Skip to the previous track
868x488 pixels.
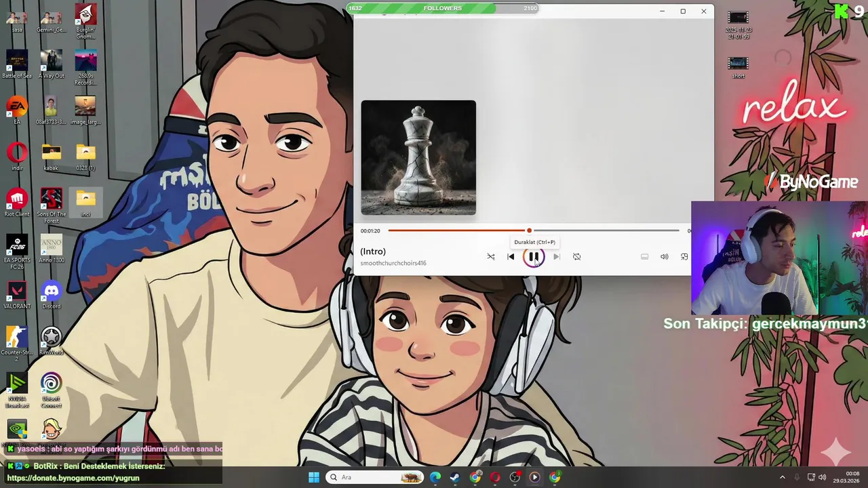click(511, 257)
